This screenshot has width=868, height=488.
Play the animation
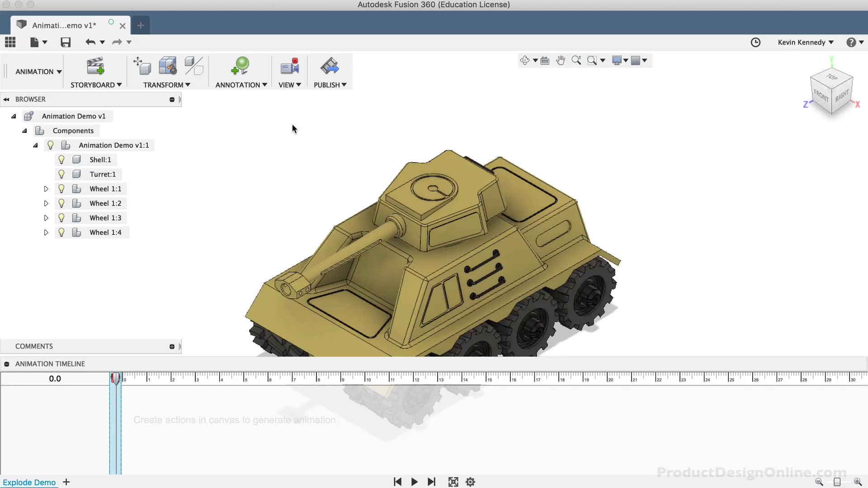click(x=414, y=482)
